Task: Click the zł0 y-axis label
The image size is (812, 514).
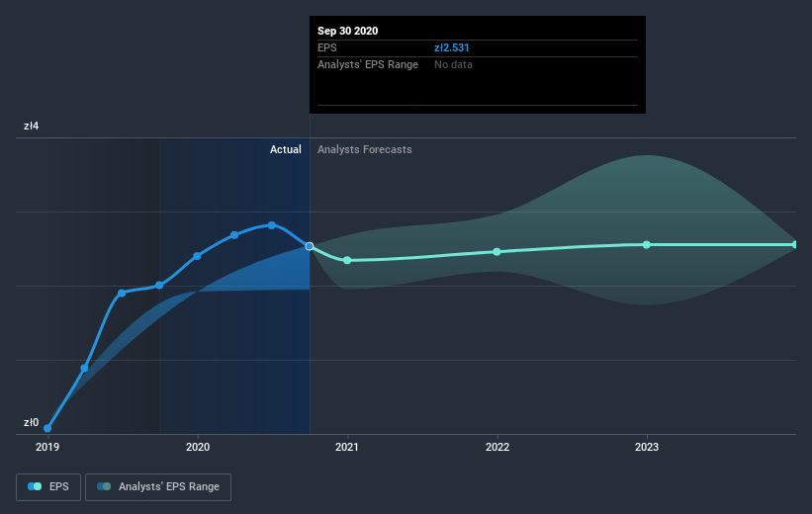Action: [31, 422]
